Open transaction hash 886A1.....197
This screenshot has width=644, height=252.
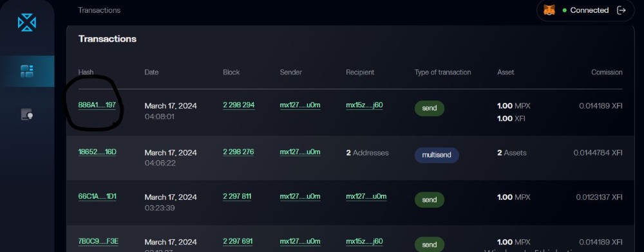coord(97,105)
